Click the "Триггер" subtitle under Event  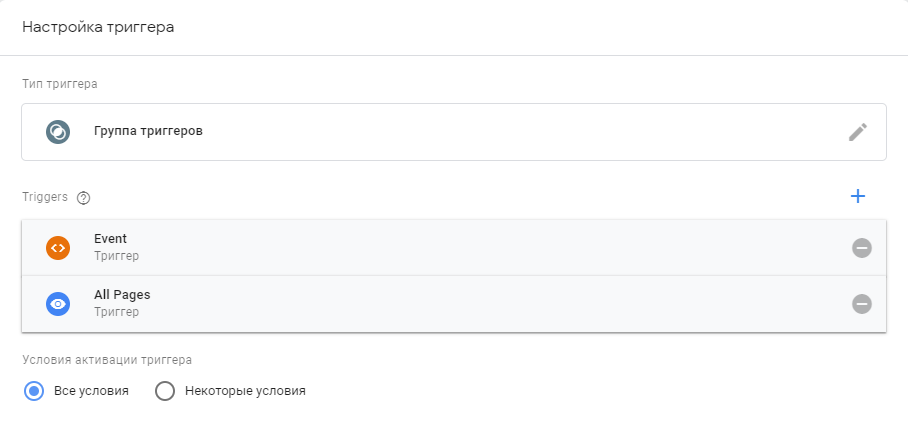click(116, 256)
